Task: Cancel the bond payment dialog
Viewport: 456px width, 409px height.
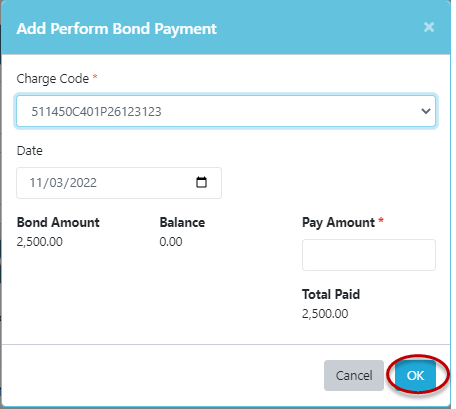Action: coord(354,375)
